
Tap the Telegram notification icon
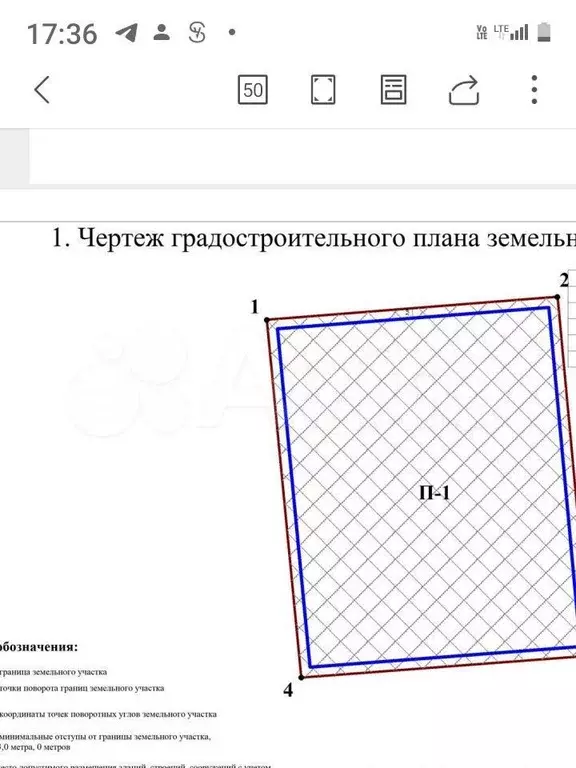126,33
